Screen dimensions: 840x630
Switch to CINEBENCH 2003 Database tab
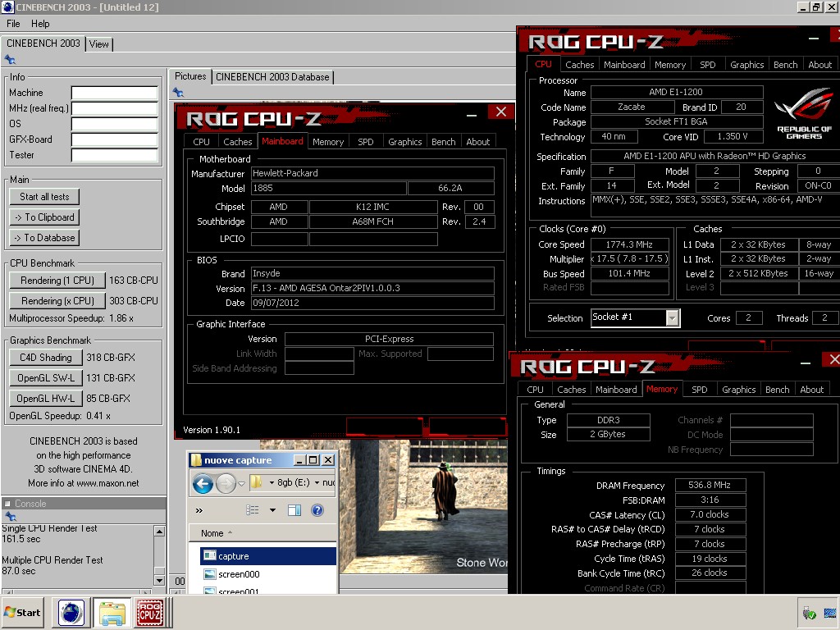[x=272, y=77]
